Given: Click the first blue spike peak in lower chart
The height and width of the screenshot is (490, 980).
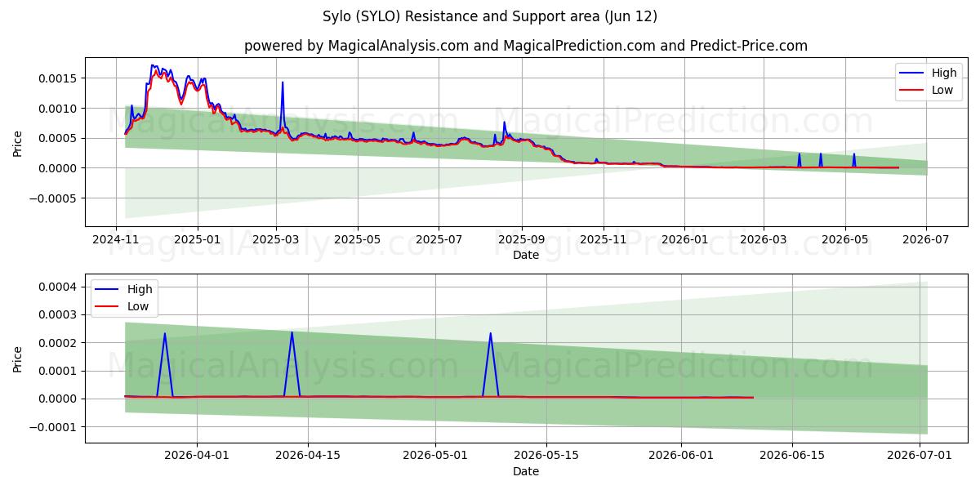Looking at the screenshot, I should click(x=165, y=333).
